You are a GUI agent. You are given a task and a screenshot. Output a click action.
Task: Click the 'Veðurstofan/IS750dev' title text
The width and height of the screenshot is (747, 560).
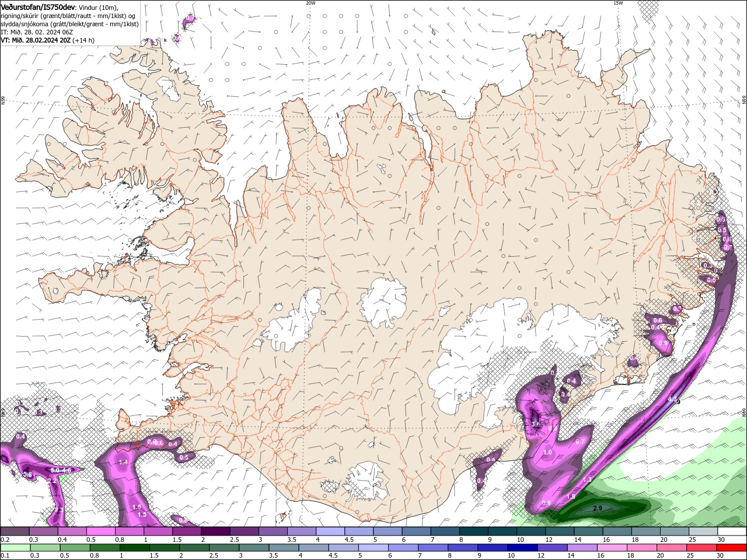(38, 6)
